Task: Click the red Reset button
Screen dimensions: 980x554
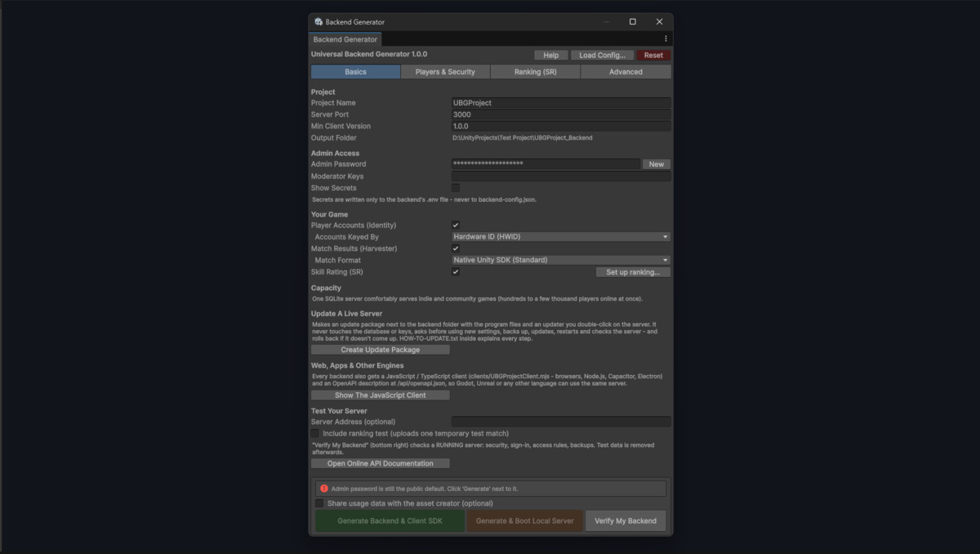Action: tap(653, 56)
